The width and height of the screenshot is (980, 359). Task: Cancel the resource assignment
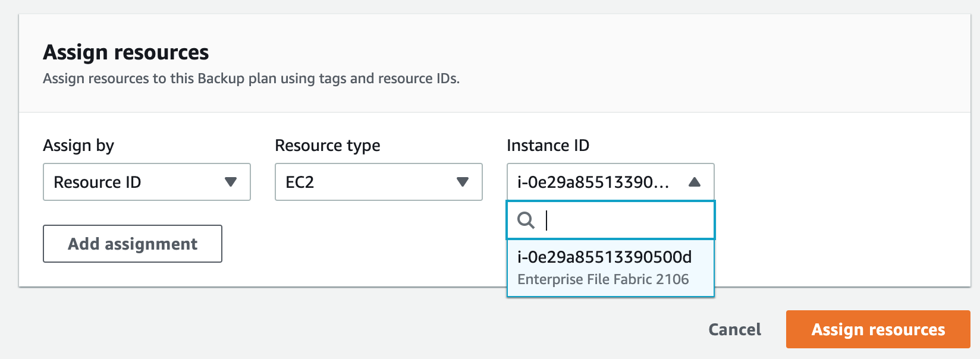tap(734, 329)
